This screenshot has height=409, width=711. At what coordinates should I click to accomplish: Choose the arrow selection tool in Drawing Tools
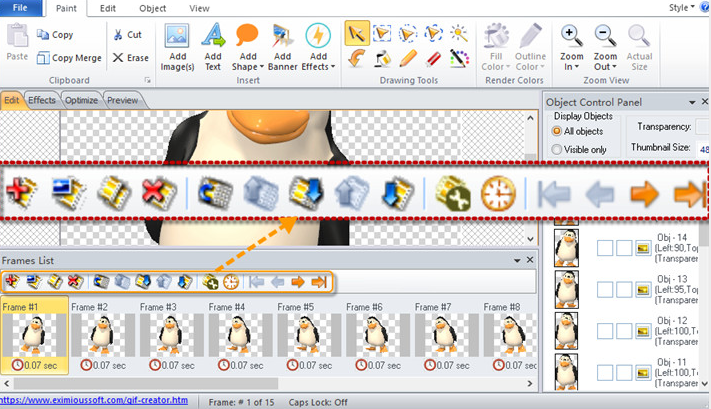click(355, 34)
